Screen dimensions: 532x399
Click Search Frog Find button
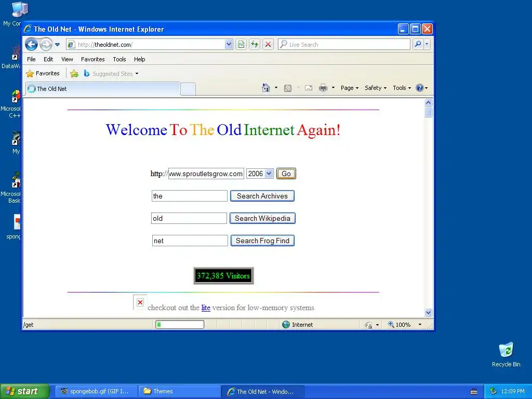pos(262,241)
